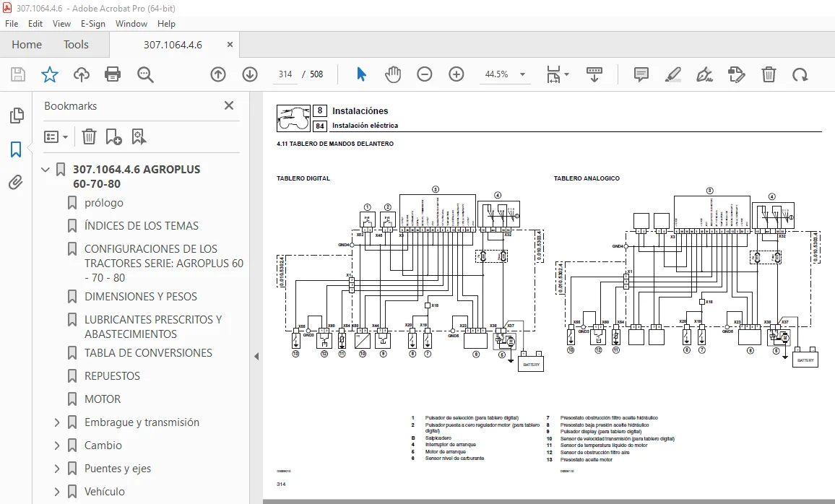The image size is (835, 504).
Task: Open the find text magnifier tool
Action: (x=145, y=74)
